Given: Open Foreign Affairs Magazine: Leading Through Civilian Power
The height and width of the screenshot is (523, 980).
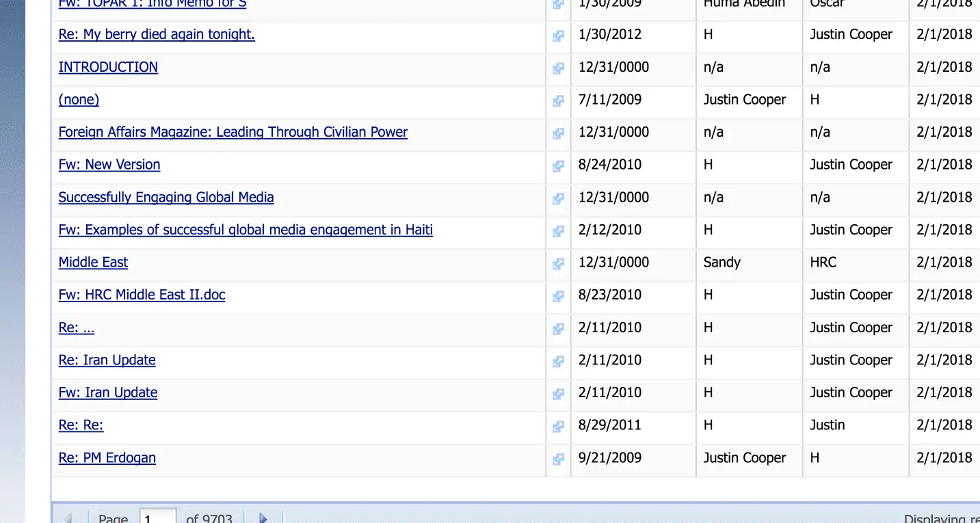Looking at the screenshot, I should [233, 132].
